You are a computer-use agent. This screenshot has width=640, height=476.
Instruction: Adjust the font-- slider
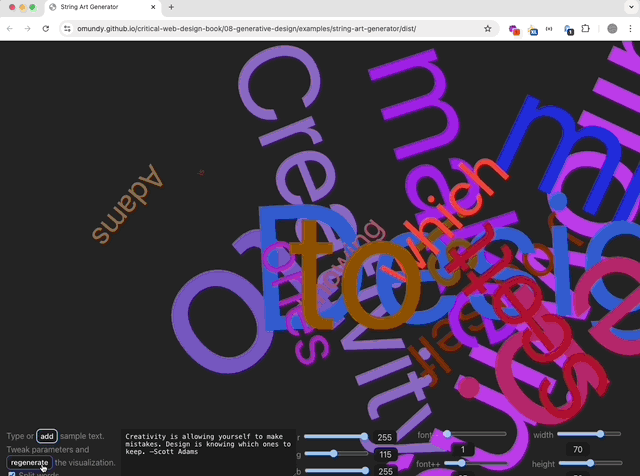pos(476,434)
